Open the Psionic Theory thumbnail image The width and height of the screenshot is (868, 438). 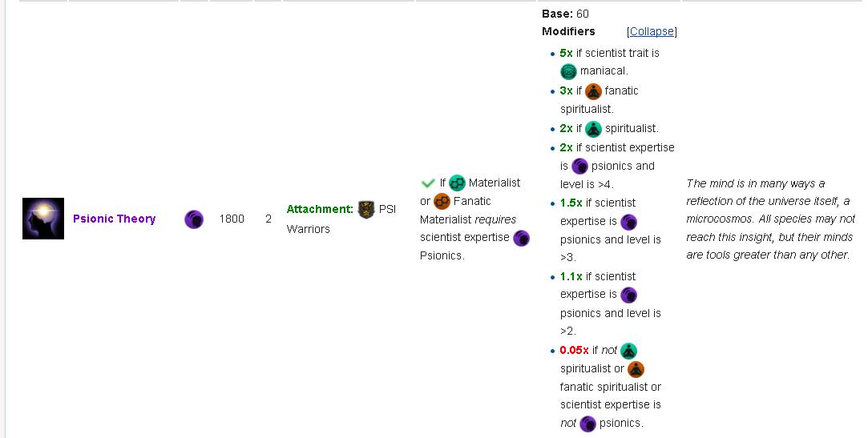click(43, 219)
